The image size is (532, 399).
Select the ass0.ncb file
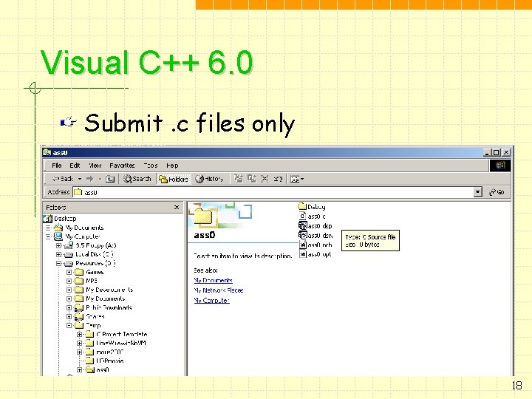click(x=316, y=245)
